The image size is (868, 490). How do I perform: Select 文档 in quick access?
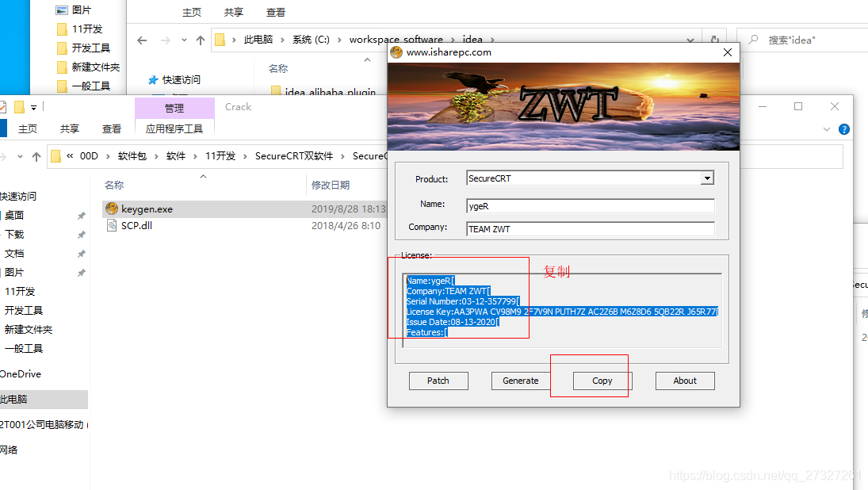point(14,254)
